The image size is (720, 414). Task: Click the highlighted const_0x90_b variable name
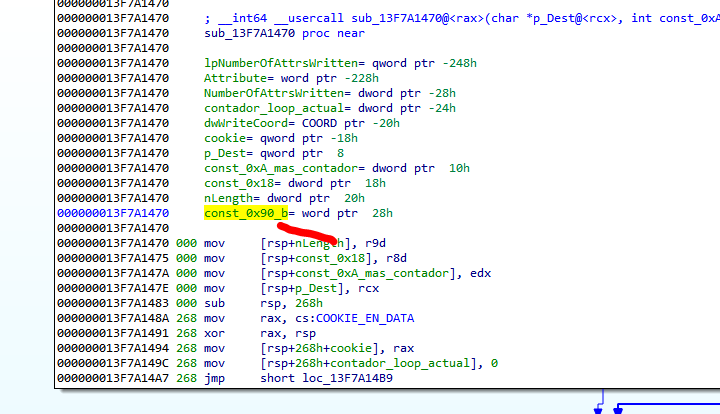pos(245,213)
